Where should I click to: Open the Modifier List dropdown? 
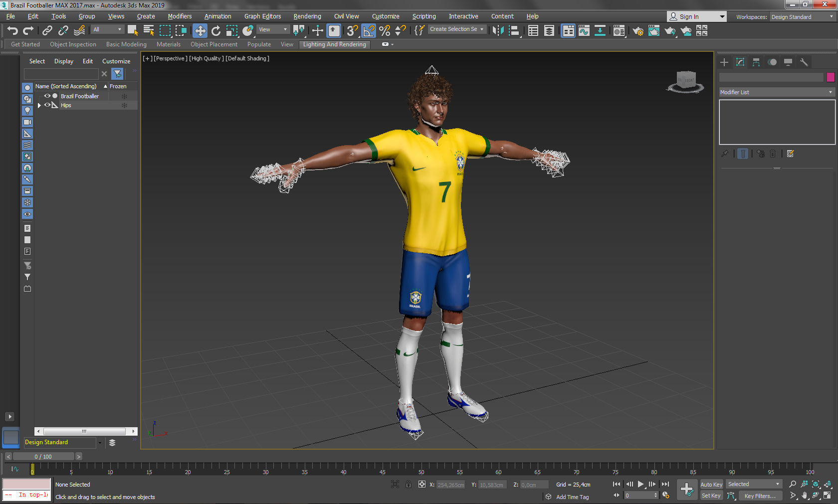(777, 92)
